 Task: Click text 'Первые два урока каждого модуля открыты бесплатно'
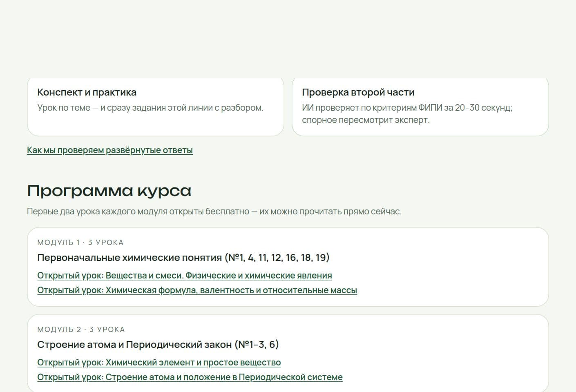[x=138, y=212]
